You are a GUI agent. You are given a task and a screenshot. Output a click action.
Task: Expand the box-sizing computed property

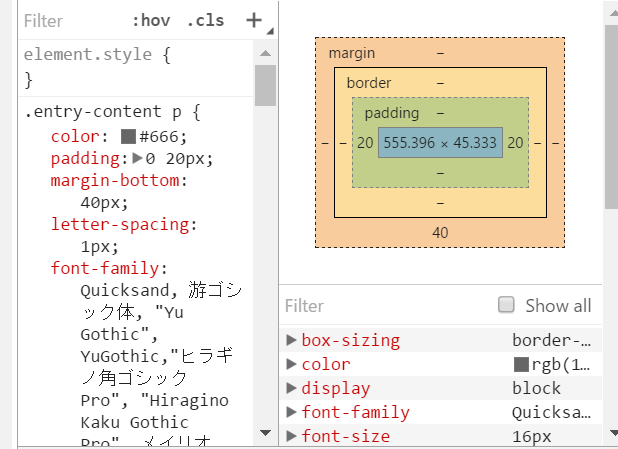[x=291, y=340]
